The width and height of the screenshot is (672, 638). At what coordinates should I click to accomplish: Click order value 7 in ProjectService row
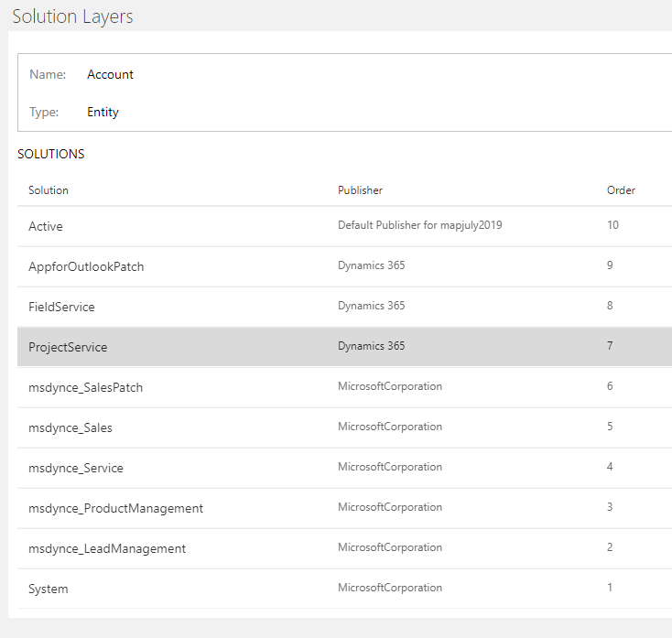pyautogui.click(x=610, y=346)
